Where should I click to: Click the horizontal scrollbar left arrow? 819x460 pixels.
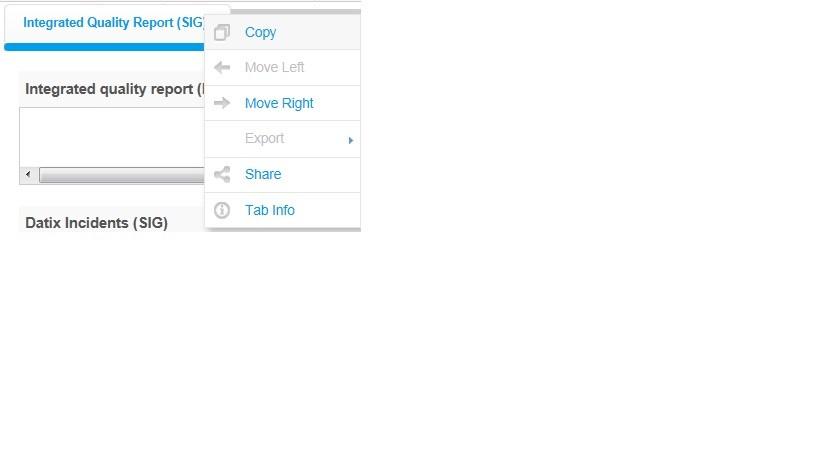point(28,174)
